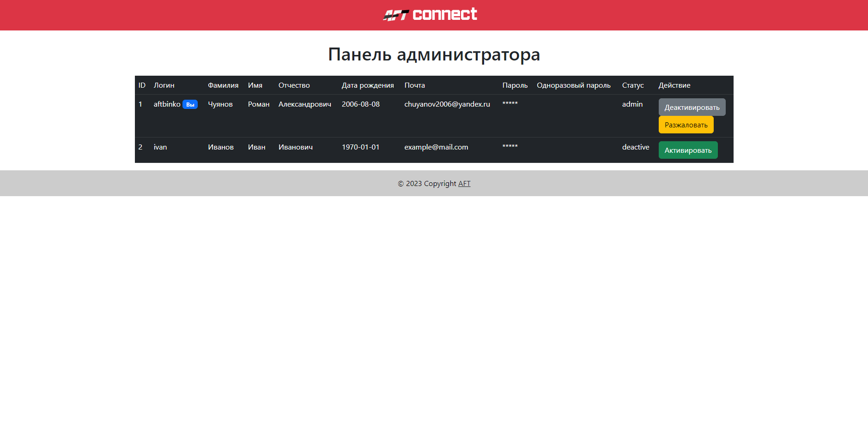Click the "Одноразовый пароль" column header

[x=574, y=85]
